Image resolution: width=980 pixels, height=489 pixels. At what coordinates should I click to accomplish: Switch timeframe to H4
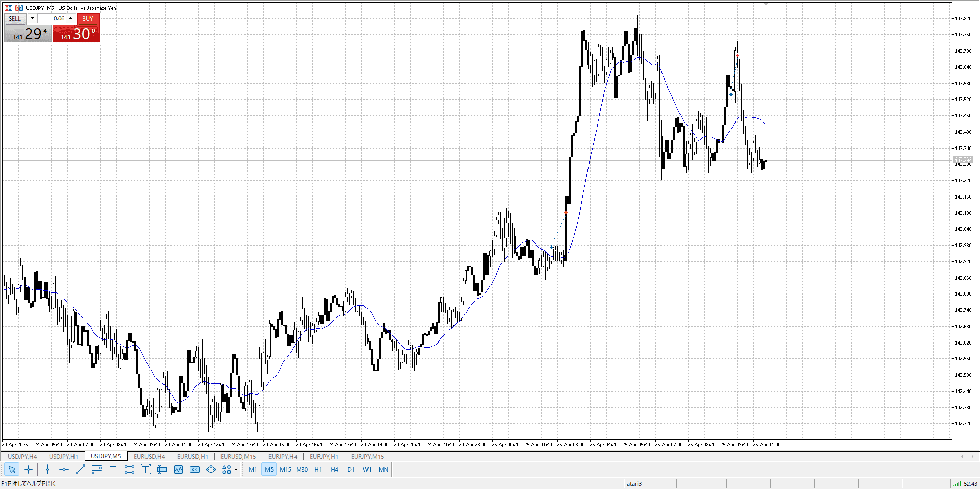334,470
